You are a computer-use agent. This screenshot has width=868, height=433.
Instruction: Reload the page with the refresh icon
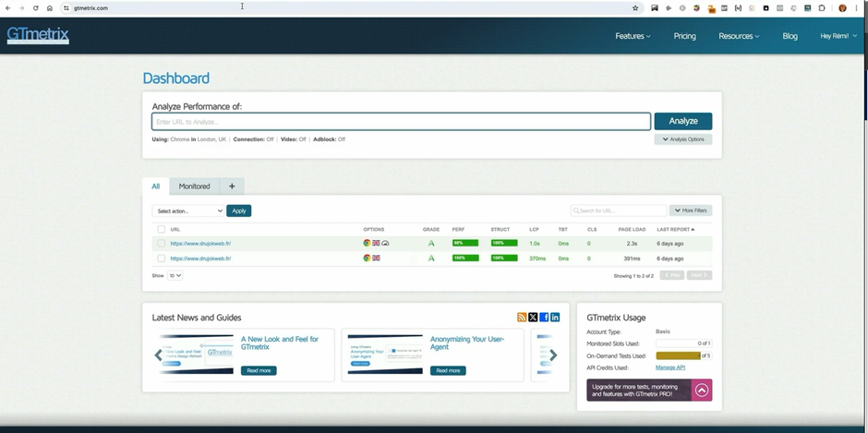(35, 7)
